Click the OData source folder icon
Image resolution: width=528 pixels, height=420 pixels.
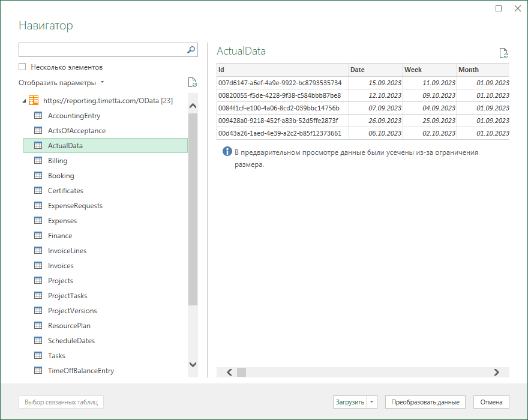point(34,101)
